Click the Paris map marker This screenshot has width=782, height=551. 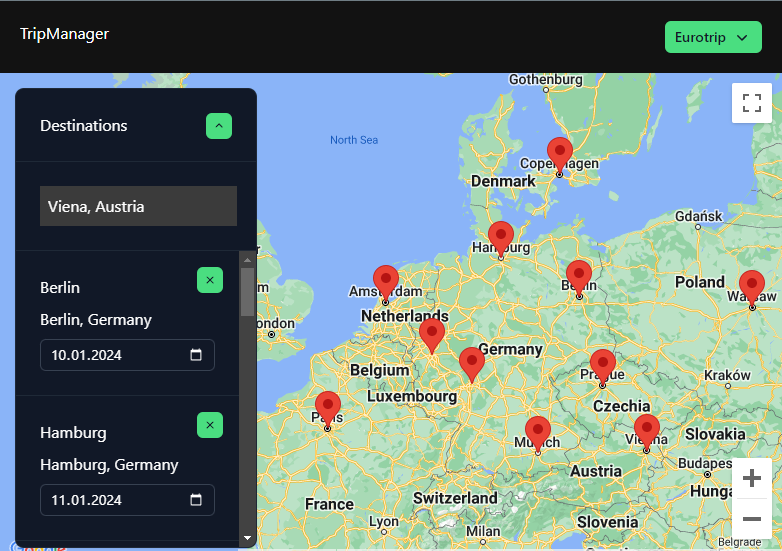click(328, 410)
